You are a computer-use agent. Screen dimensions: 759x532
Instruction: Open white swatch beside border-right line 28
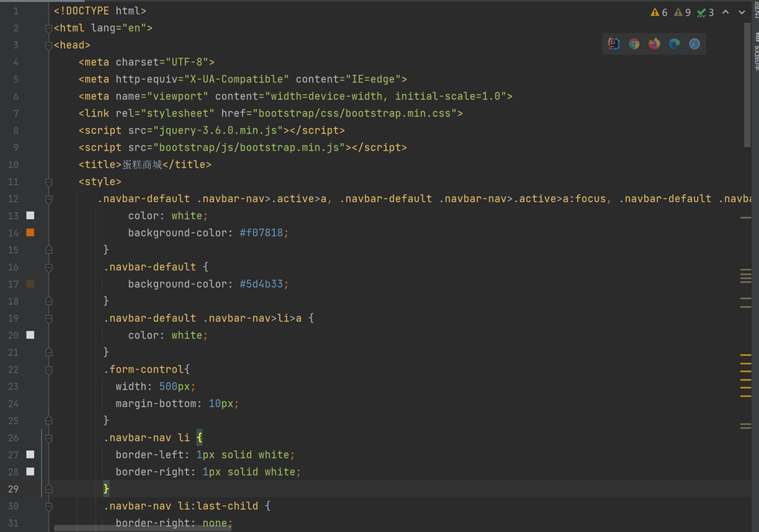(30, 472)
